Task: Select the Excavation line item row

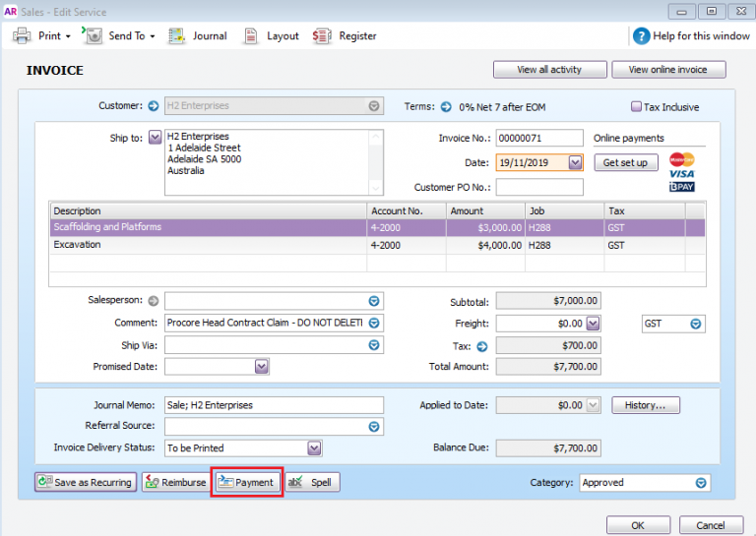Action: click(377, 245)
